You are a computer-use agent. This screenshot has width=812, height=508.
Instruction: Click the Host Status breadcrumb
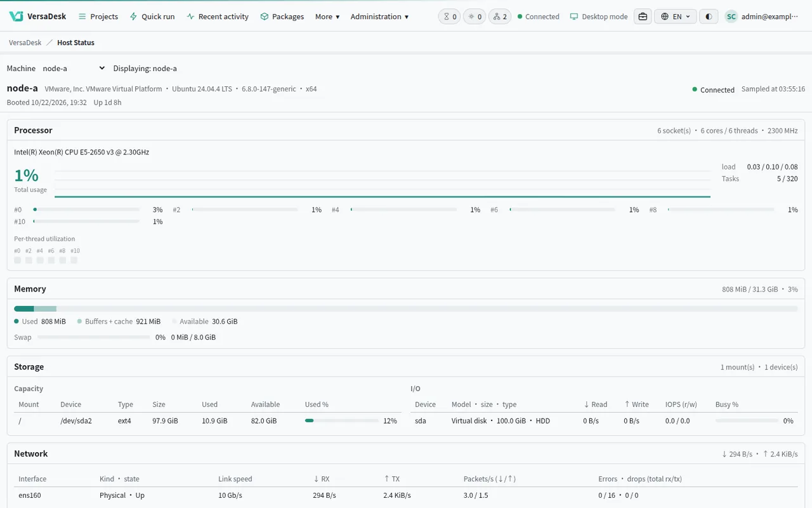point(75,43)
